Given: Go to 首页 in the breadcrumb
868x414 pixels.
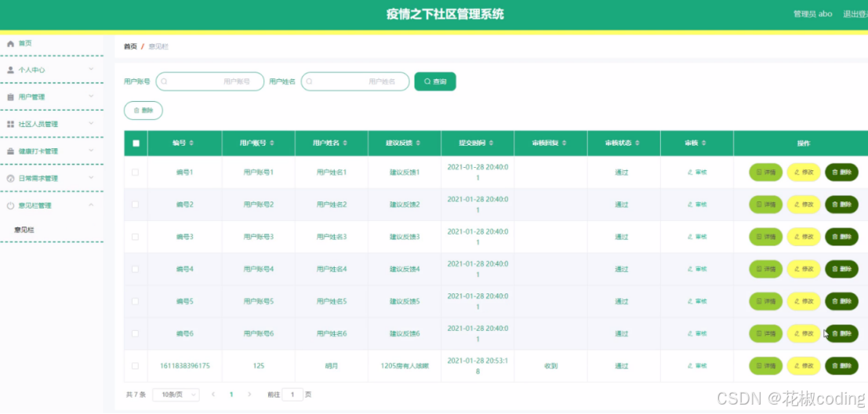Looking at the screenshot, I should pyautogui.click(x=130, y=46).
